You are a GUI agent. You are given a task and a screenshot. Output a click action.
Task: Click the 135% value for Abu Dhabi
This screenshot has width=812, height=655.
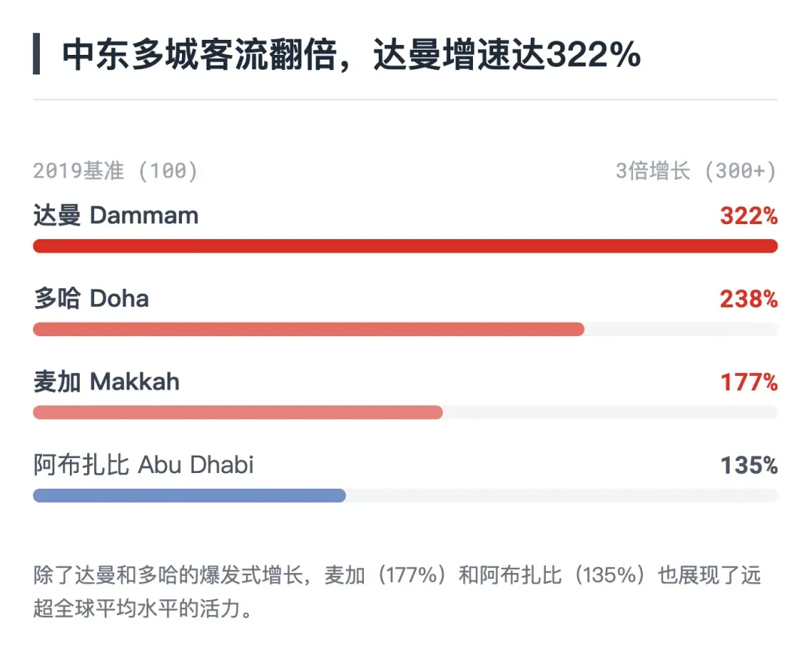click(749, 465)
